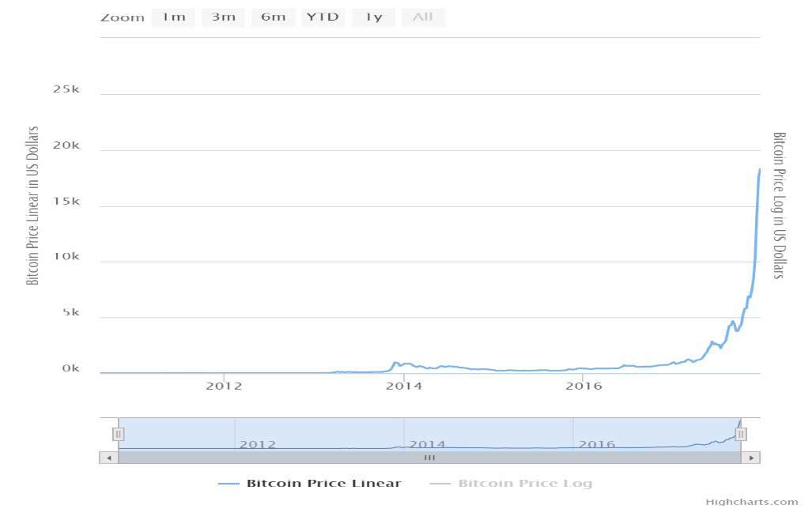Screen dimensions: 812x509
Task: Click the navigator scrollbar track
Action: point(429,458)
